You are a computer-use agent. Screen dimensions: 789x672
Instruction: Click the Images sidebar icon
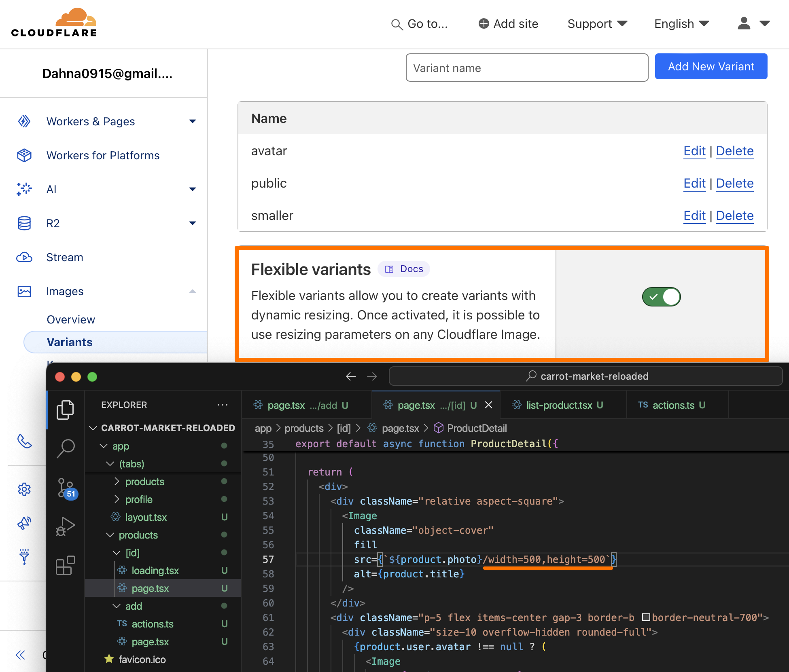pyautogui.click(x=24, y=291)
